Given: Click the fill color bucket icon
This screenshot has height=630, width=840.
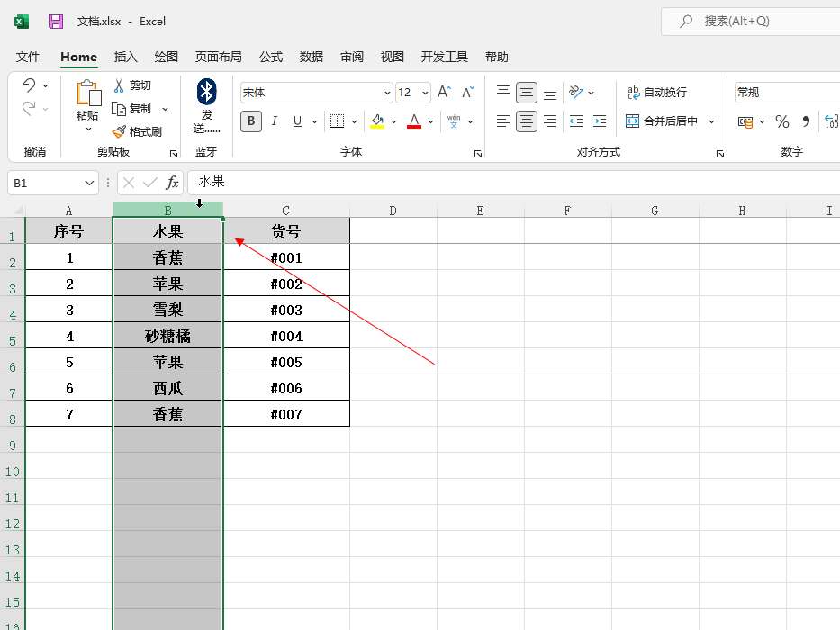Looking at the screenshot, I should [x=377, y=121].
